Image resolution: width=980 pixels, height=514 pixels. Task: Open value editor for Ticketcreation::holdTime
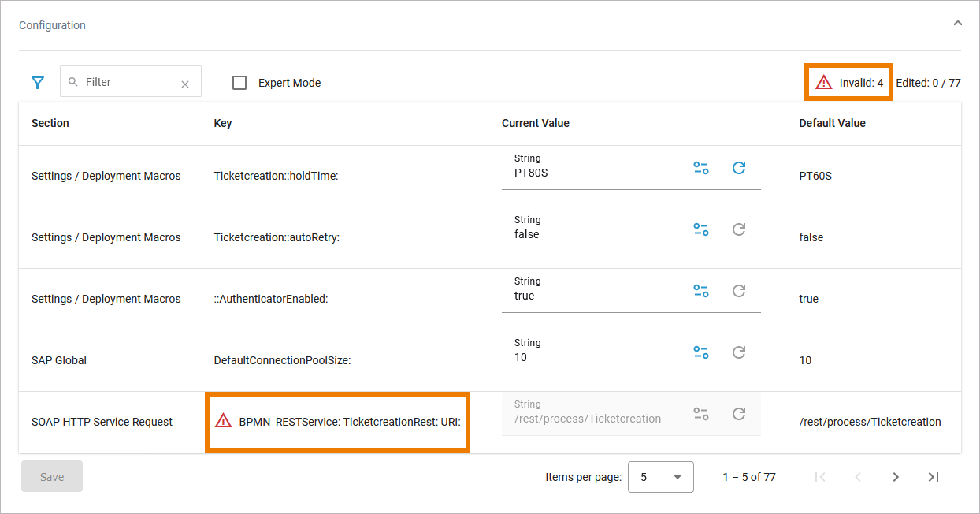[700, 168]
